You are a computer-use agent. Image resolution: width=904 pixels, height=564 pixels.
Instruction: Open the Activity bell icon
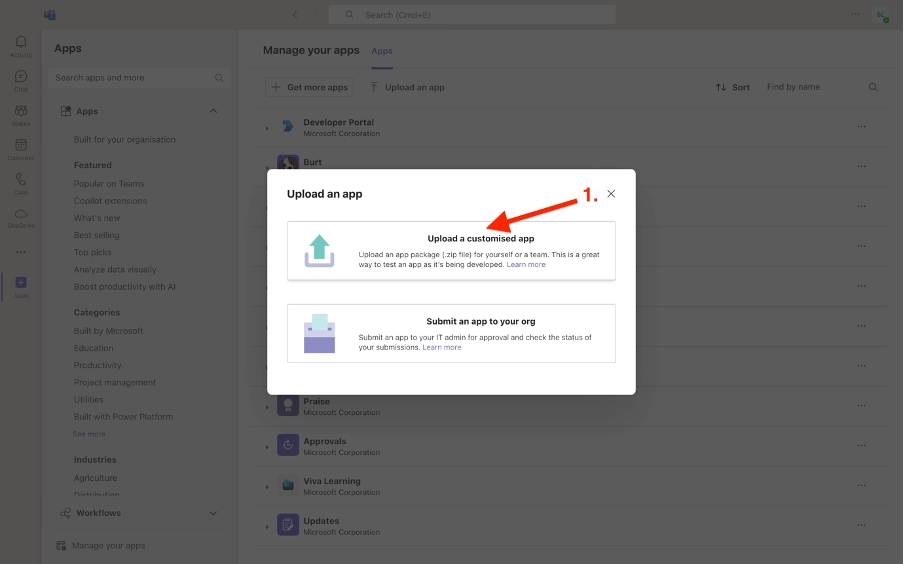point(21,42)
